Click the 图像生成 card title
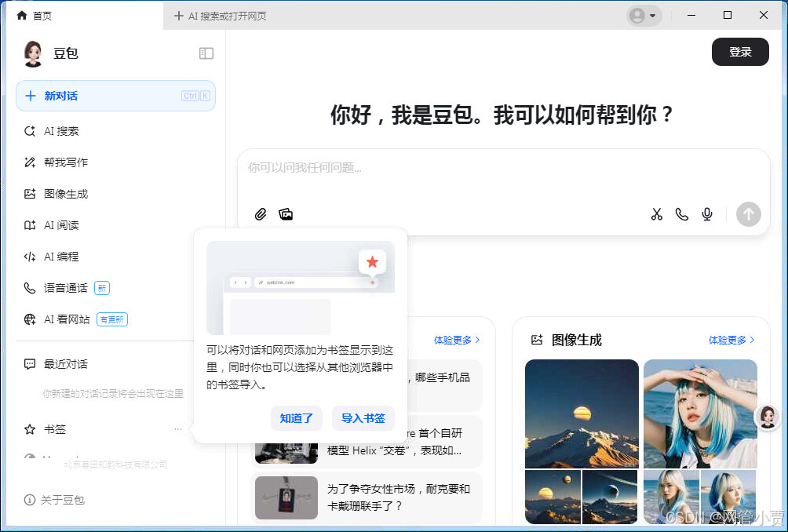This screenshot has height=532, width=788. coord(576,340)
